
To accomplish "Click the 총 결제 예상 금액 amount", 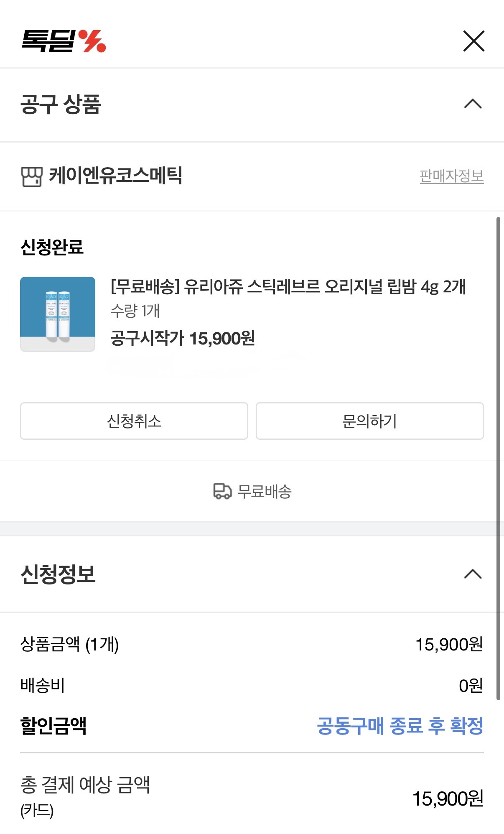I will [448, 798].
